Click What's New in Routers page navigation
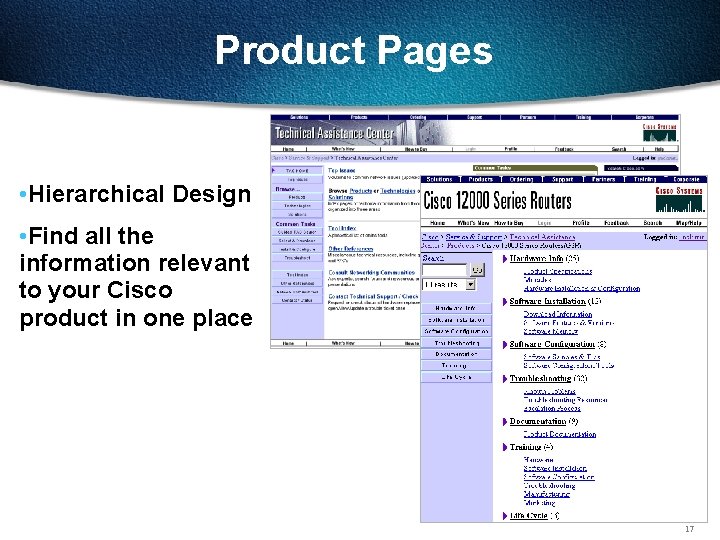Viewport: 720px width, 540px height. point(473,223)
